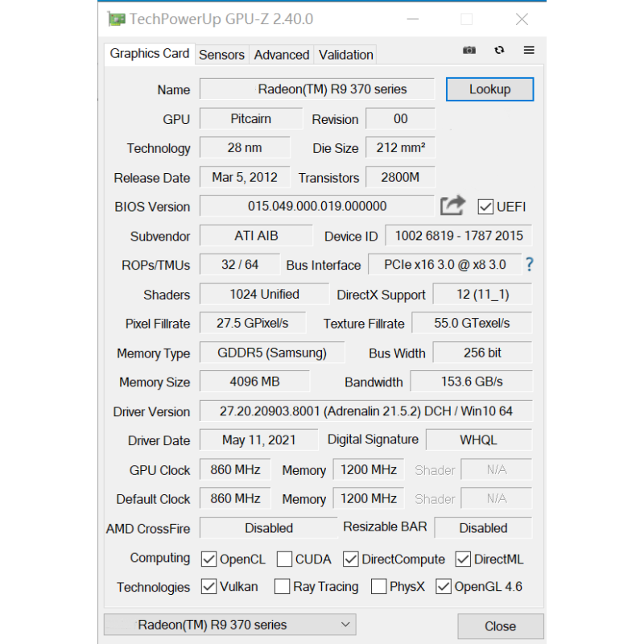Toggle the UEFI checkbox
Screen dimensions: 644x644
point(485,207)
